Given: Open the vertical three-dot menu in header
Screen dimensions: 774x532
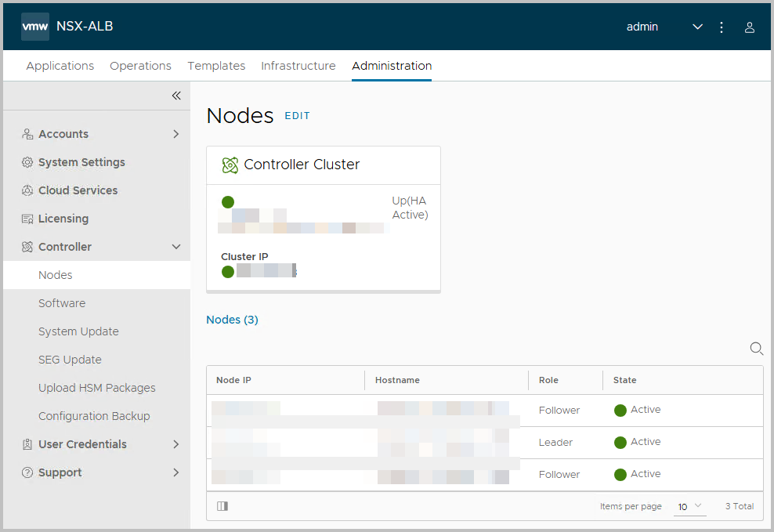Looking at the screenshot, I should (x=722, y=27).
